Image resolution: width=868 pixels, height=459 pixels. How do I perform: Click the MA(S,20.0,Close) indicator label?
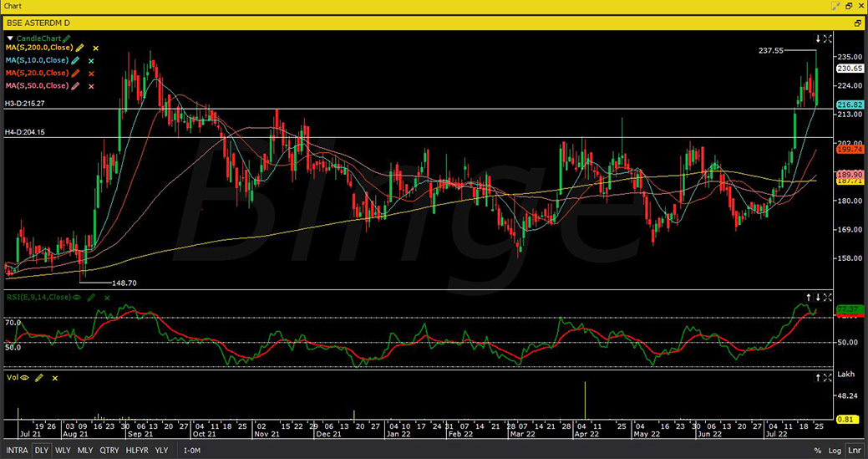[x=37, y=73]
